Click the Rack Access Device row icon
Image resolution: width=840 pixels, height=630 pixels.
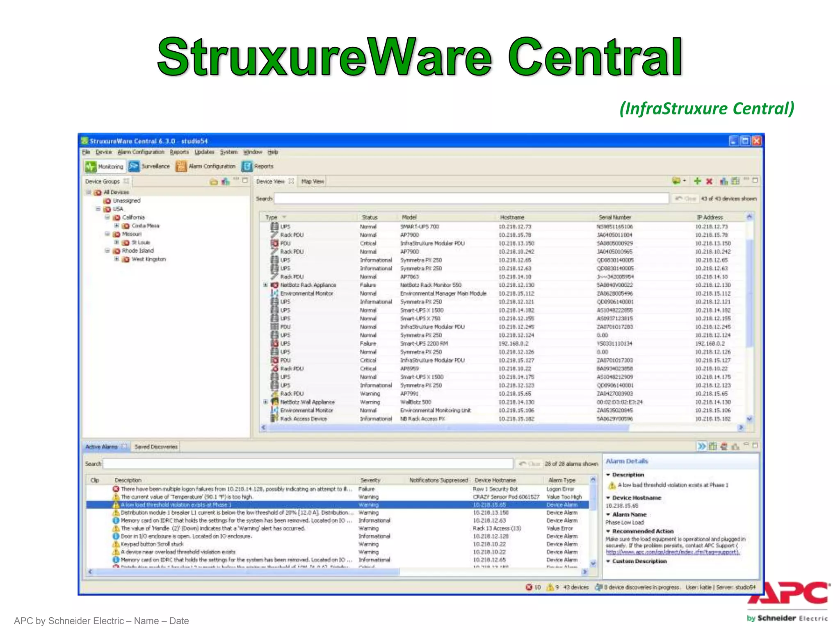click(274, 419)
